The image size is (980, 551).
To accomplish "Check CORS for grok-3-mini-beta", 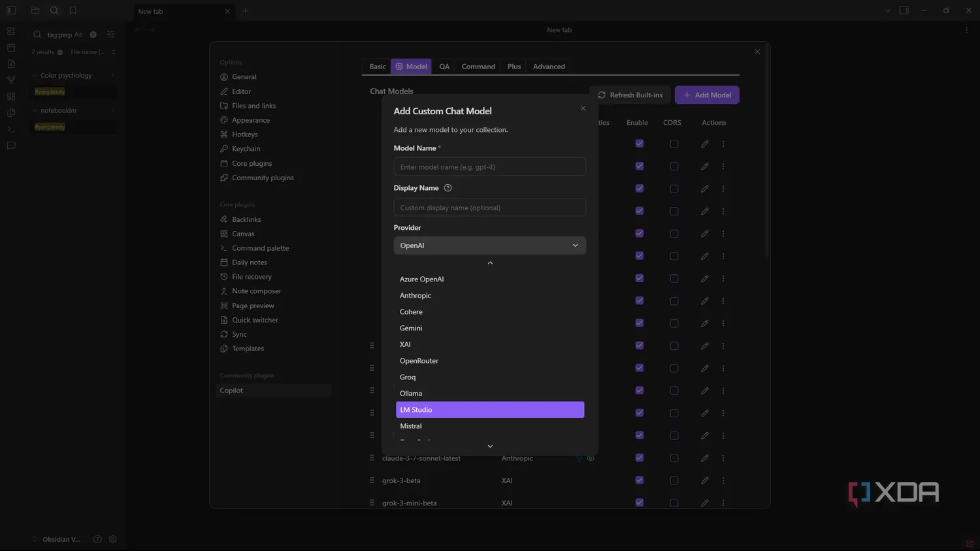I will coord(674,503).
